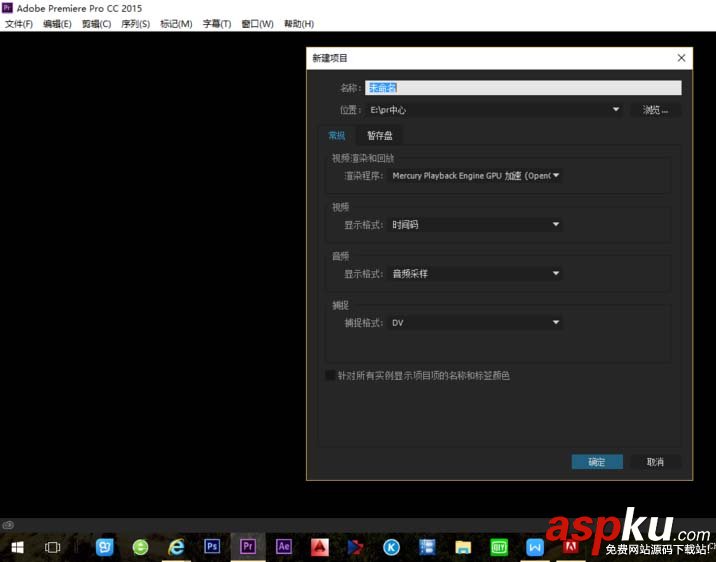716x562 pixels.
Task: Launch Internet Explorer from the taskbar
Action: [x=176, y=546]
